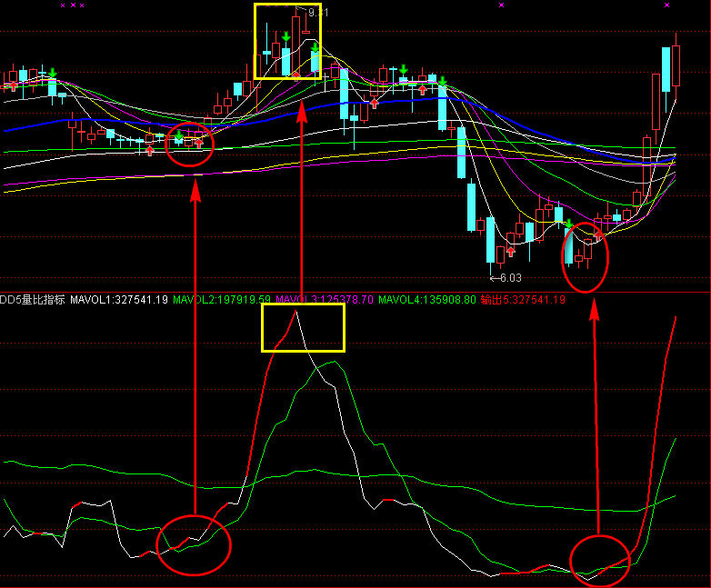Click the red 输出5:327541.19 label
The width and height of the screenshot is (711, 588).
[523, 300]
